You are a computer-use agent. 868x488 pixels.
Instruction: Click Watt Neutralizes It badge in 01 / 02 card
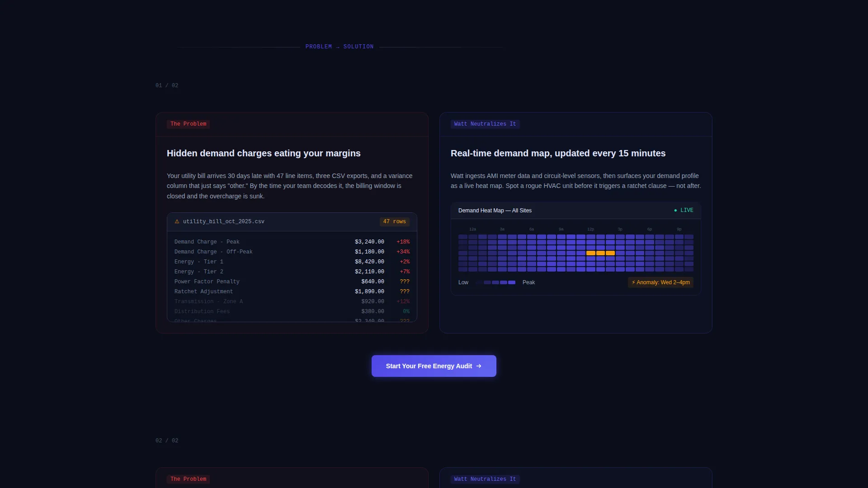point(485,124)
